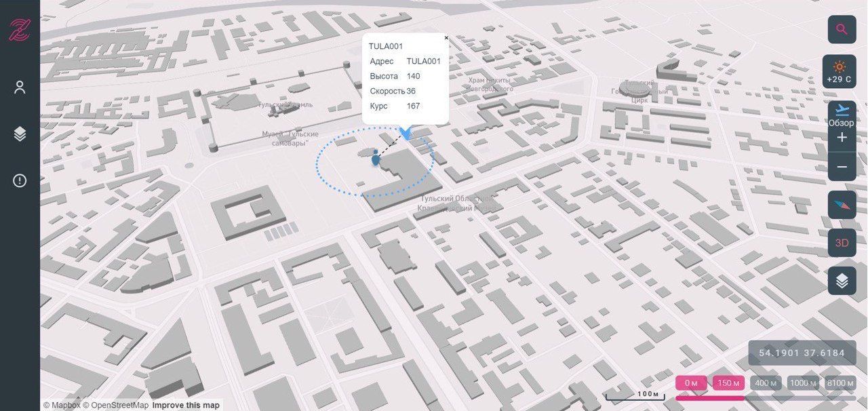Viewport: 868px width, 411px height.
Task: Toggle the 3D view mode
Action: pos(842,243)
